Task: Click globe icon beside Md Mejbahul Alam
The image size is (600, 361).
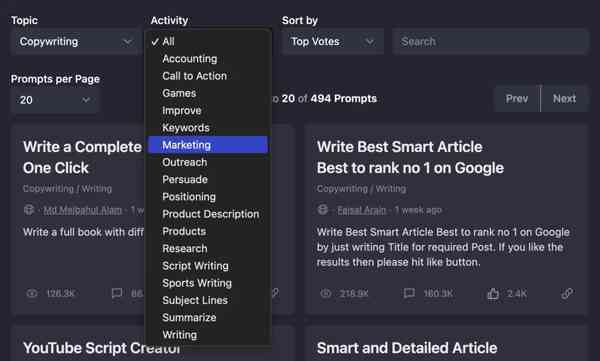Action: pos(29,210)
